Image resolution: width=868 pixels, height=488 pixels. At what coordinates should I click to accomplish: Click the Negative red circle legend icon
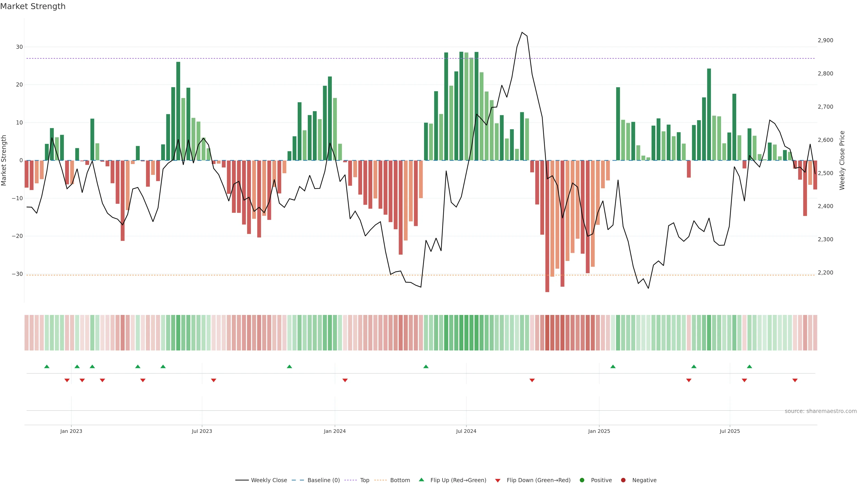(623, 480)
